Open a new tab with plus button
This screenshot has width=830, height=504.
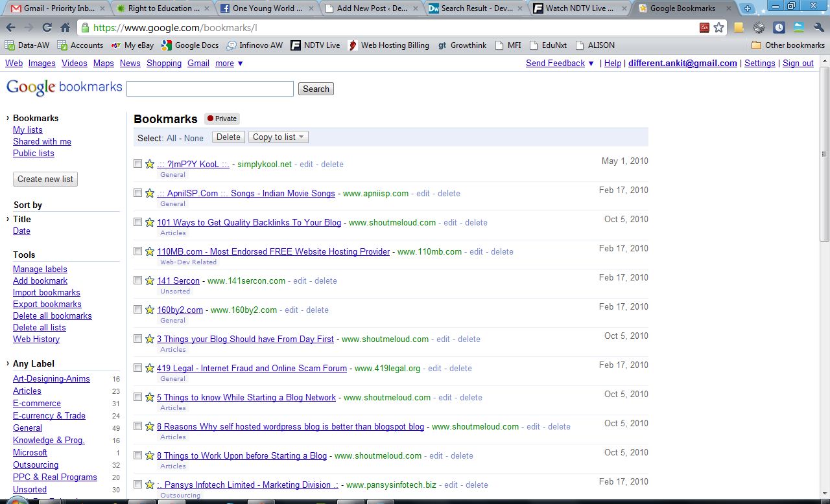click(748, 8)
